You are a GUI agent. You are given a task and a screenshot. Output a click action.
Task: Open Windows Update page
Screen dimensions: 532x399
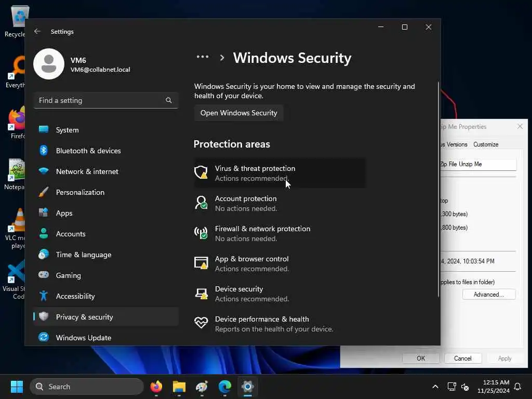coord(106,338)
